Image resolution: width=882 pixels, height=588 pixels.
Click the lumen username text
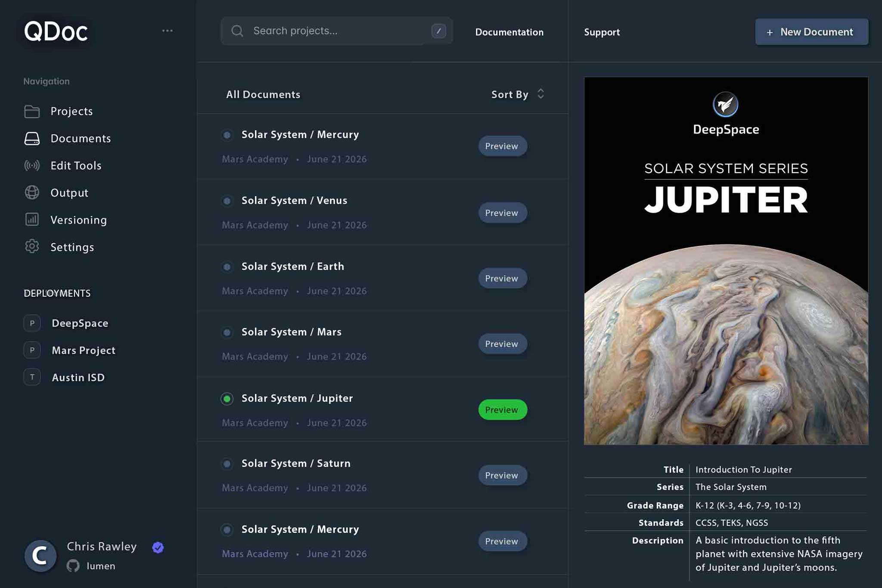101,566
